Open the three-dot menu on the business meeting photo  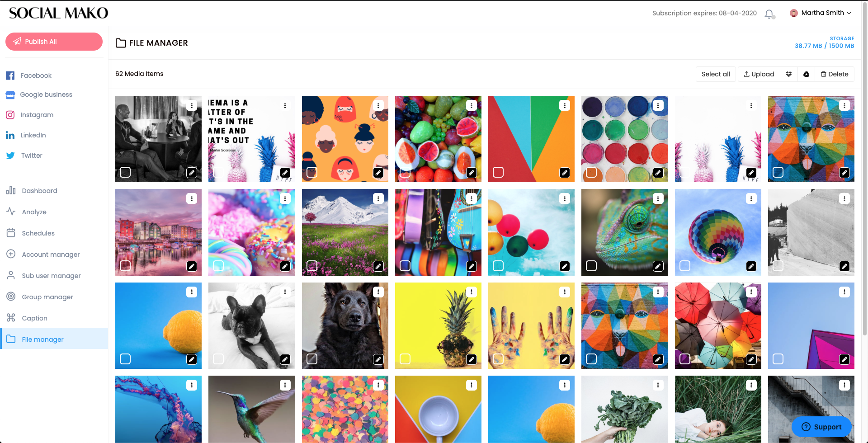pos(192,105)
